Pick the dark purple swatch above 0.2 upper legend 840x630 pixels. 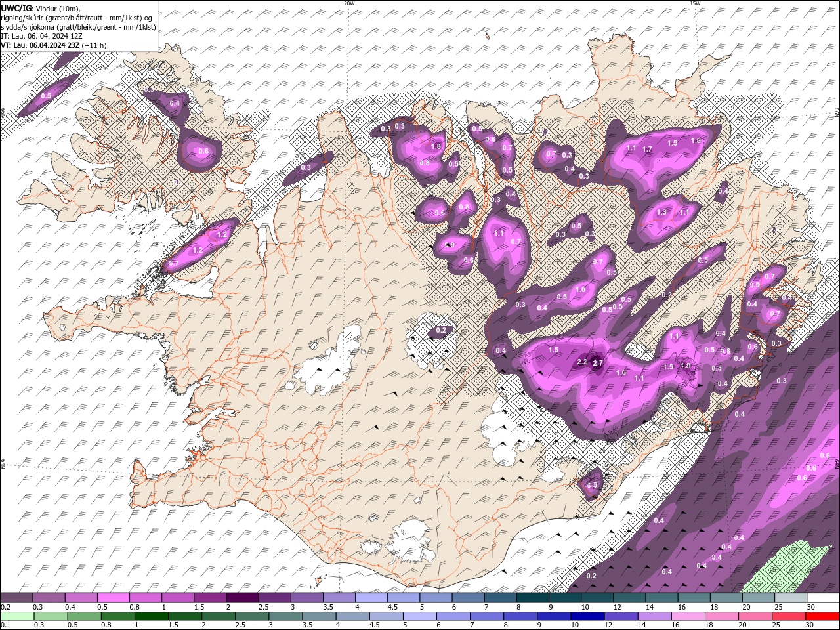click(x=17, y=598)
